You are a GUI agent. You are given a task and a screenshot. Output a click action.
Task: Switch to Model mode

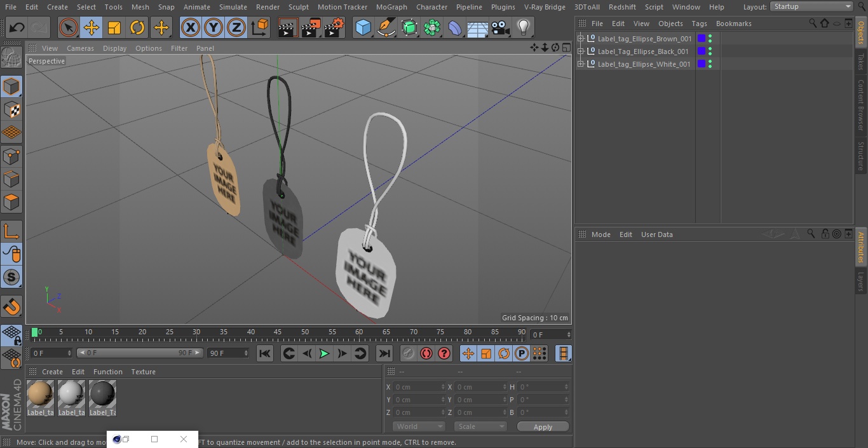pos(11,86)
